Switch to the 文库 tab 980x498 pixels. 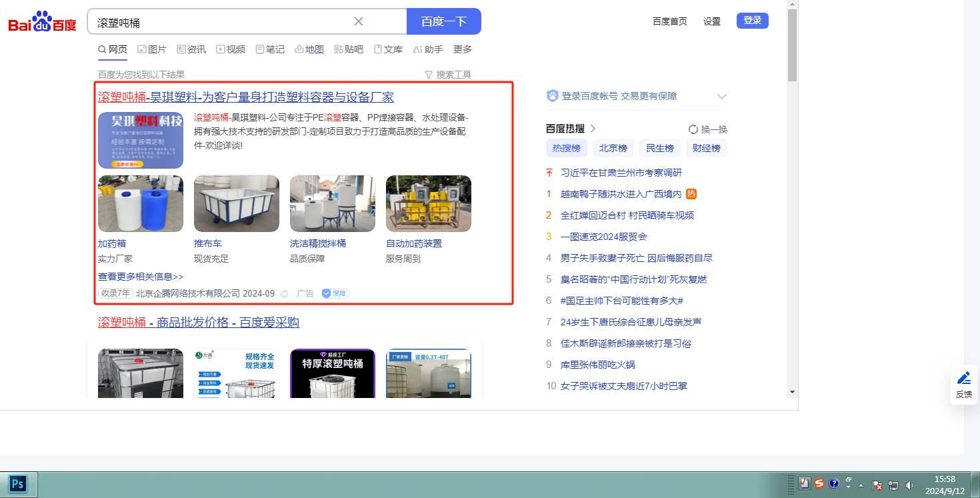tap(388, 49)
